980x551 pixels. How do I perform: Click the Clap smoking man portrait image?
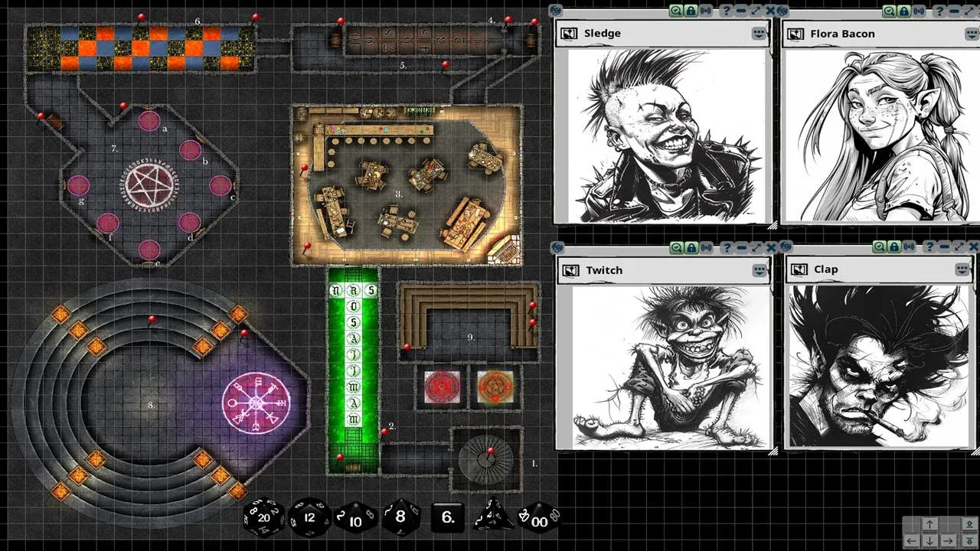(x=880, y=366)
